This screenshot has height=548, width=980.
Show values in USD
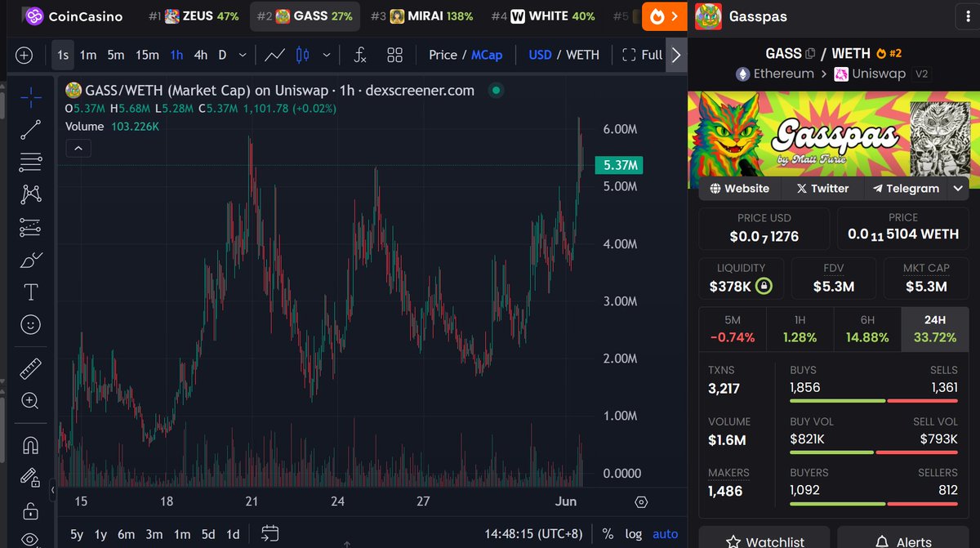click(x=540, y=56)
